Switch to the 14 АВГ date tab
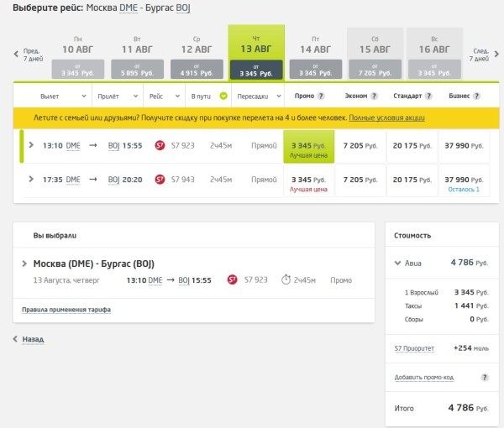The image size is (504, 428). click(315, 55)
